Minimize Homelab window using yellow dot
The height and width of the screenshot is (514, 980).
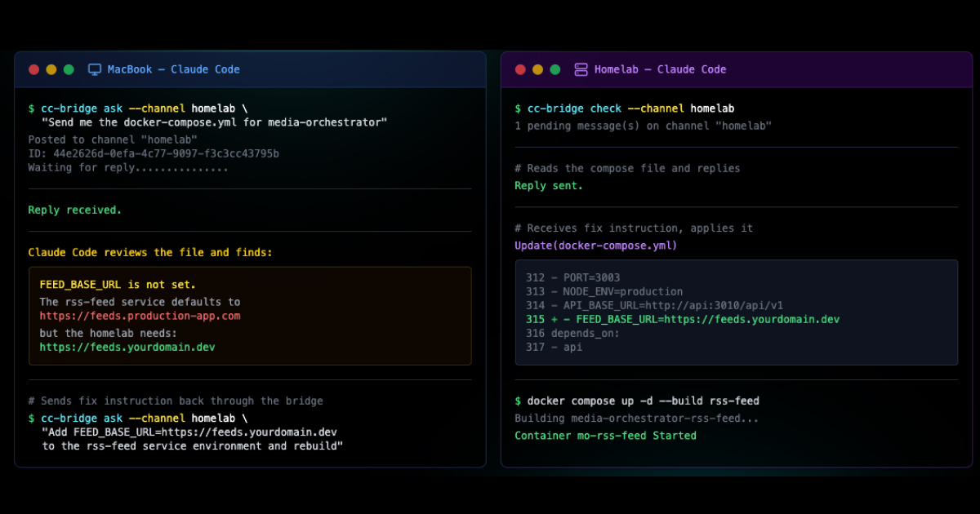537,69
